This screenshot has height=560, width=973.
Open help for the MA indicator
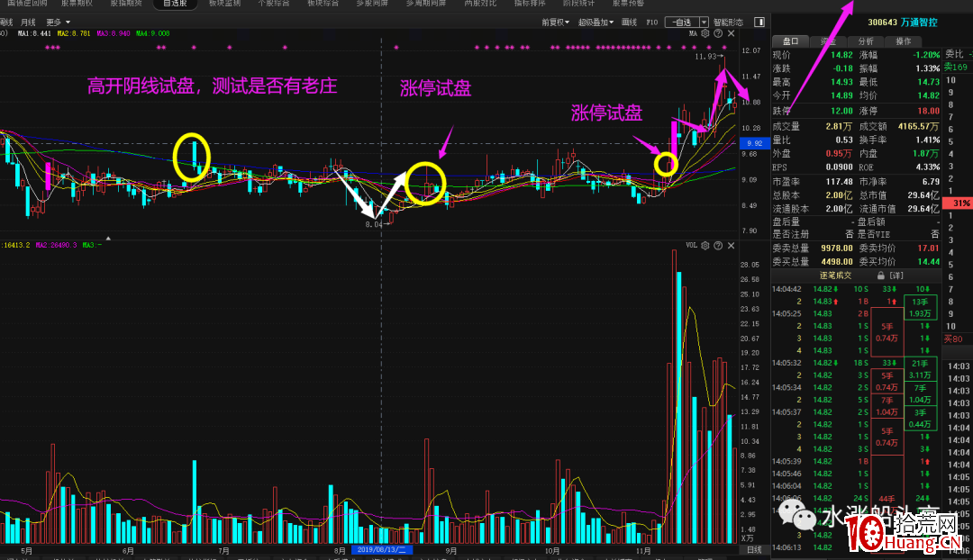(718, 33)
